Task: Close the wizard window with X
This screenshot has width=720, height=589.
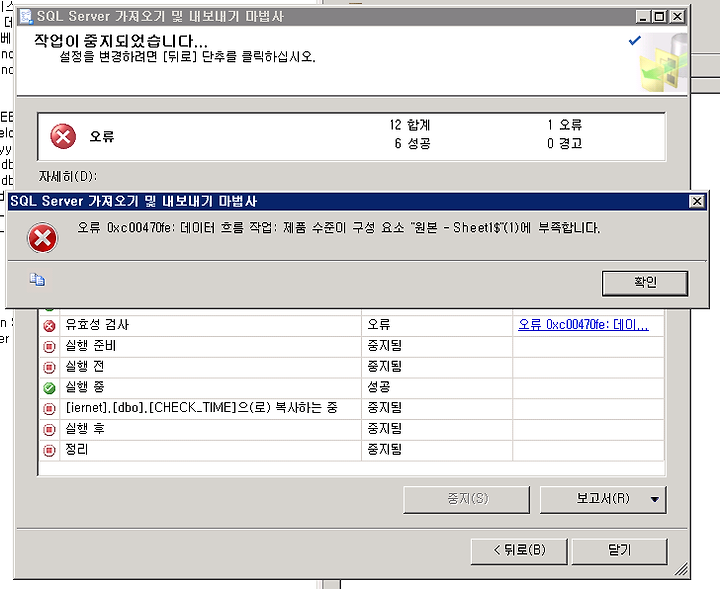Action: coord(677,17)
